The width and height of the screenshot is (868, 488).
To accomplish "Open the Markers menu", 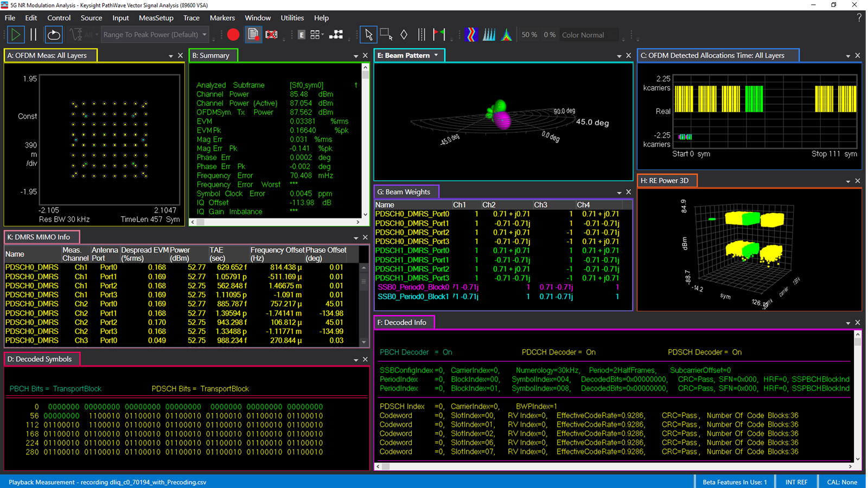I will click(x=222, y=18).
